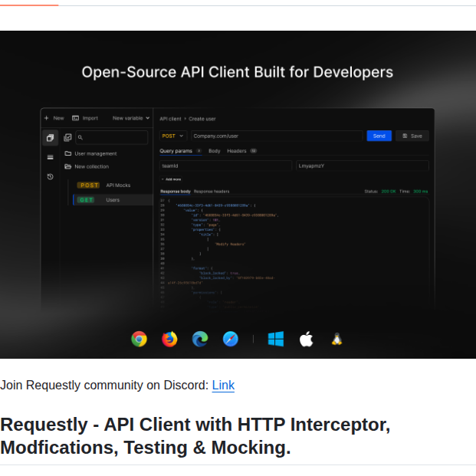The height and width of the screenshot is (476, 476).
Task: Click the Firefox browser icon
Action: (x=169, y=339)
